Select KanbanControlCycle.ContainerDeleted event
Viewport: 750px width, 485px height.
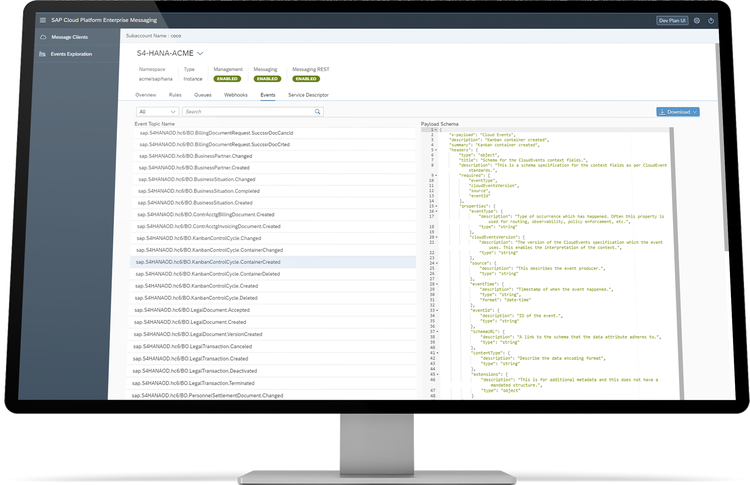(272, 274)
